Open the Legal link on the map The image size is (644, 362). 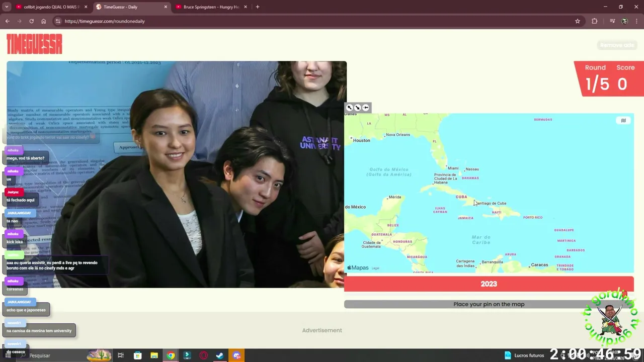click(x=375, y=268)
